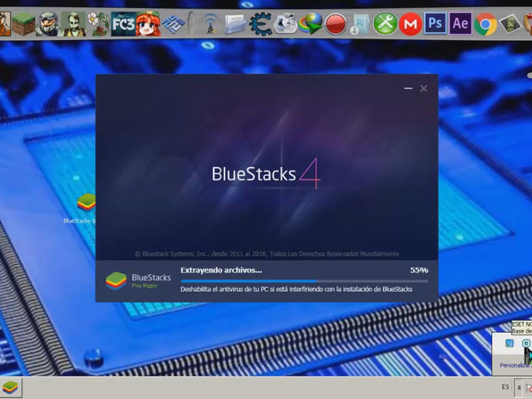Launch Adobe Photoshop from the dock
Screen dimensions: 532x399
click(x=436, y=23)
